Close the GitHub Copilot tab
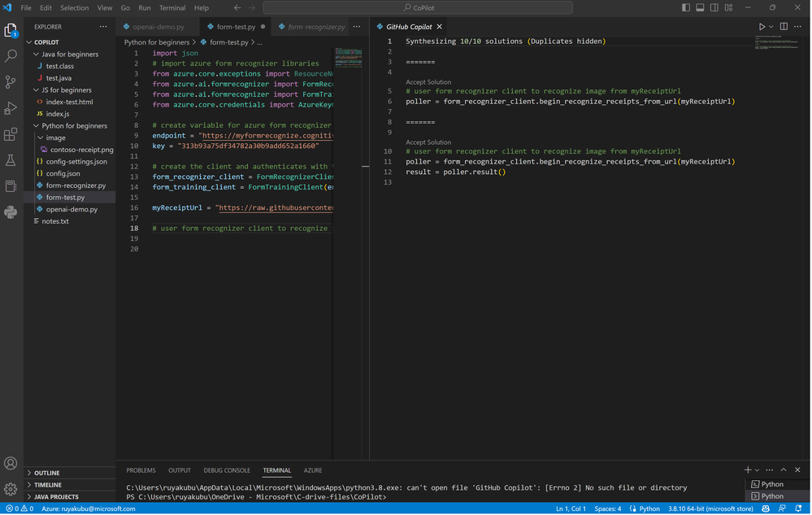Viewport: 812px width, 515px height. point(440,27)
